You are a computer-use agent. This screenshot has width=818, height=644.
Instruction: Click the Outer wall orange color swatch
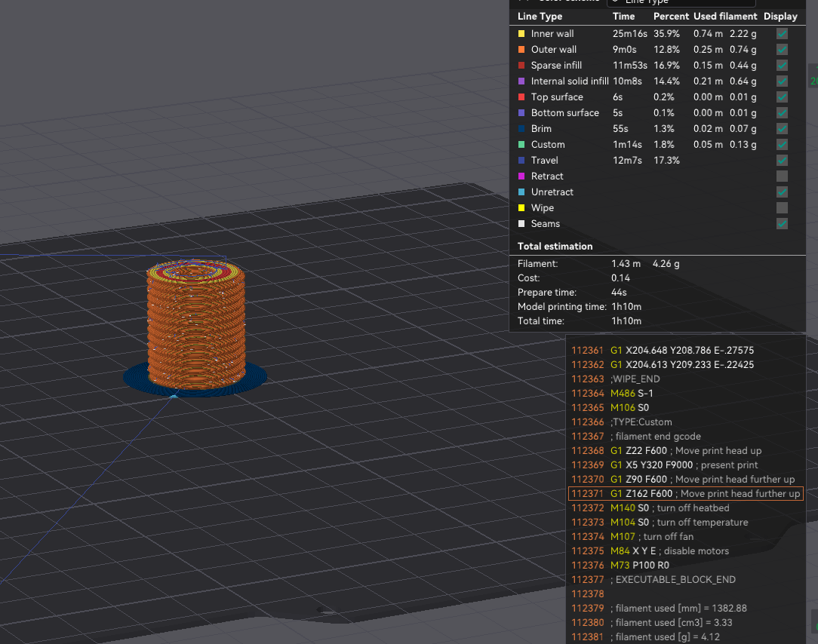[x=521, y=50]
